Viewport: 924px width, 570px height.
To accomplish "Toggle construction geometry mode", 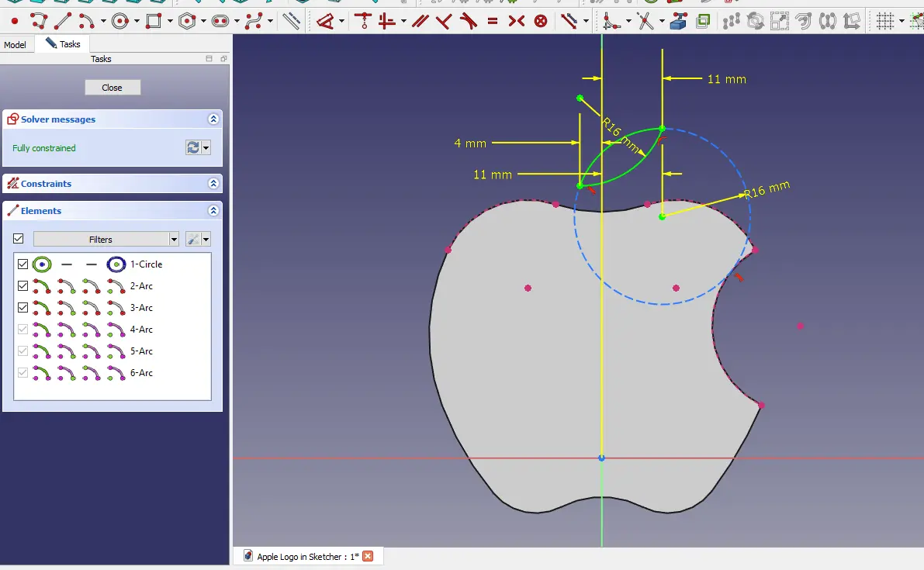I will click(292, 21).
